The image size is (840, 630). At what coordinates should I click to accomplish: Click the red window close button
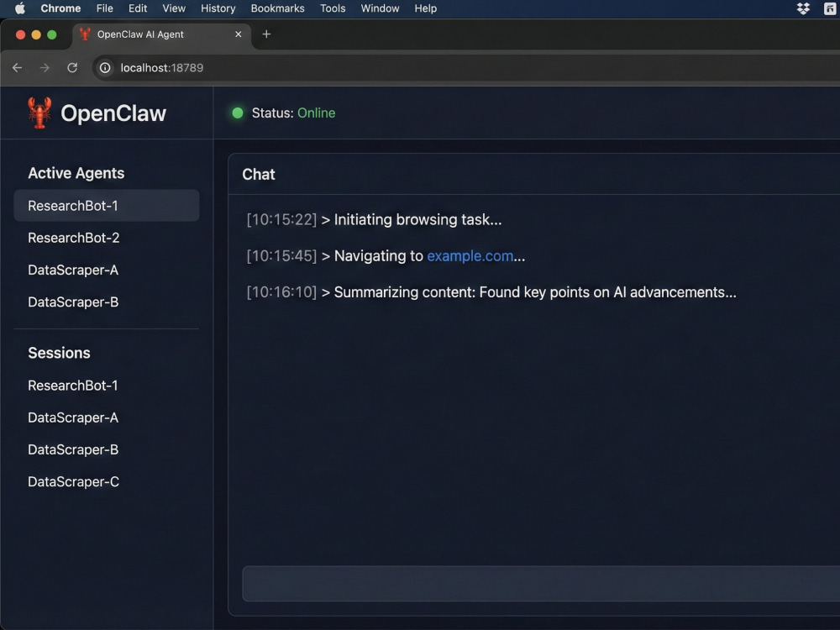pos(20,34)
